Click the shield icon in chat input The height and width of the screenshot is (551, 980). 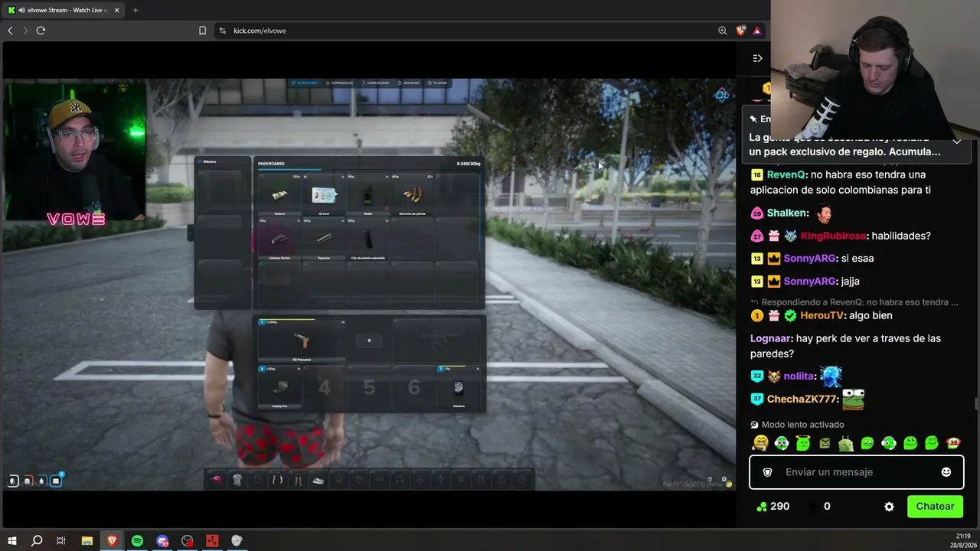click(x=768, y=472)
